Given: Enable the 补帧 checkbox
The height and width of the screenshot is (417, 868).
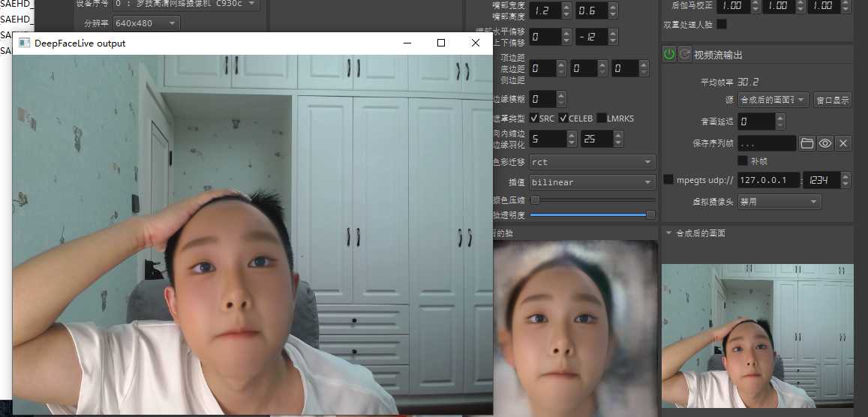Looking at the screenshot, I should [x=743, y=161].
